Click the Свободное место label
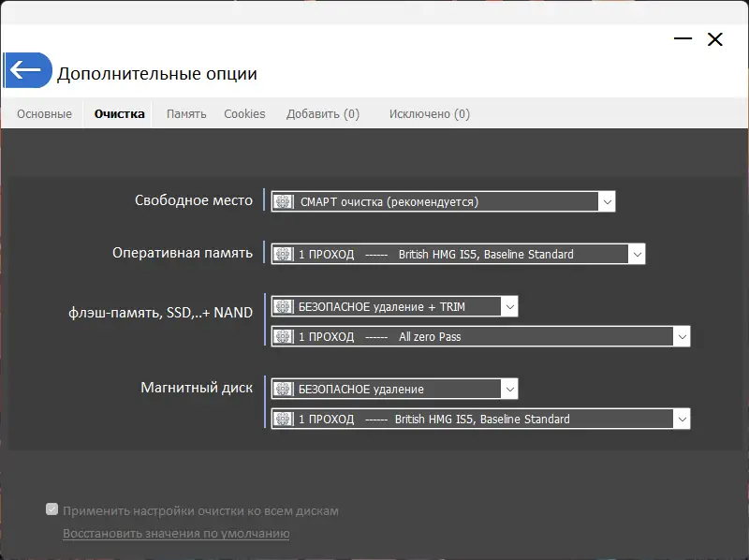 pos(194,200)
